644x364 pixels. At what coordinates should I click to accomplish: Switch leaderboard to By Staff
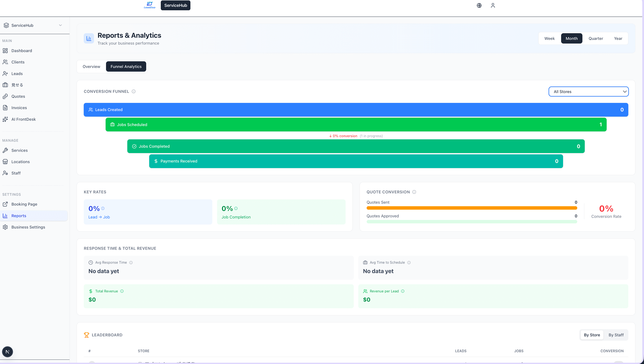click(x=616, y=335)
